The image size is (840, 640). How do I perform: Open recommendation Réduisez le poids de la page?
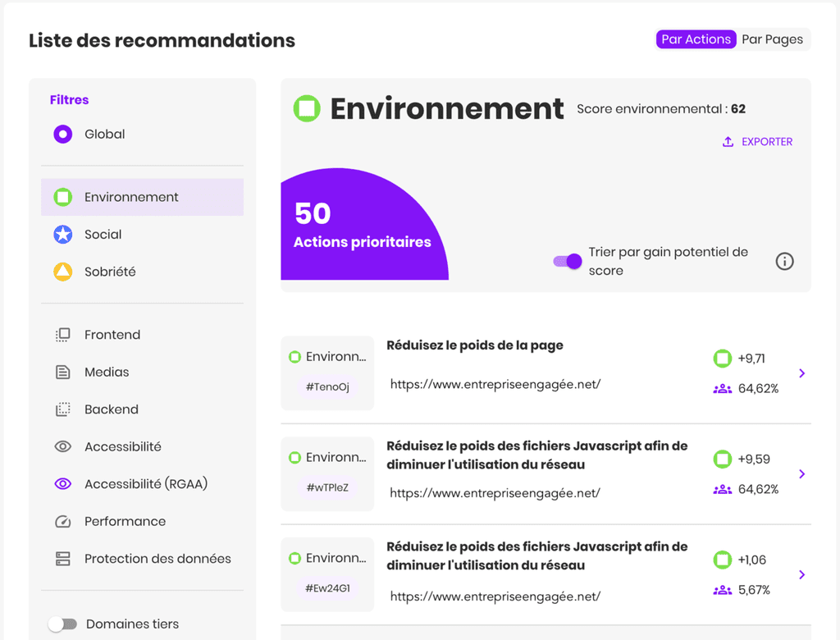(475, 345)
